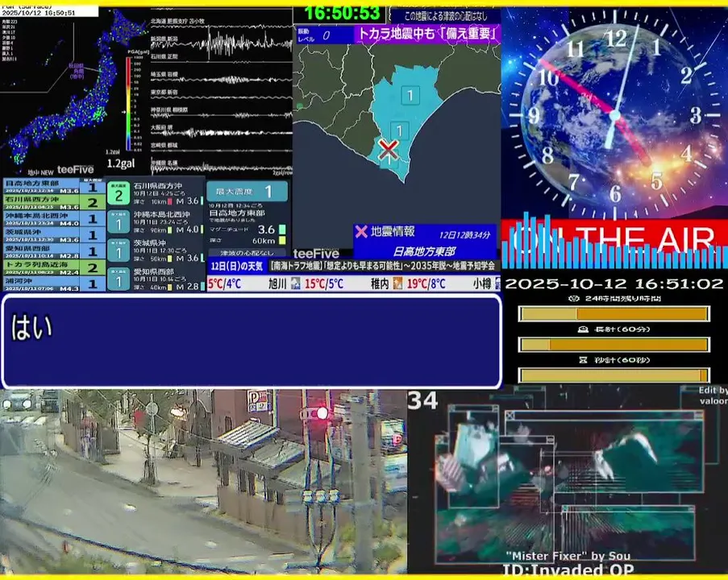Click the 1.2gal reading

(121, 164)
